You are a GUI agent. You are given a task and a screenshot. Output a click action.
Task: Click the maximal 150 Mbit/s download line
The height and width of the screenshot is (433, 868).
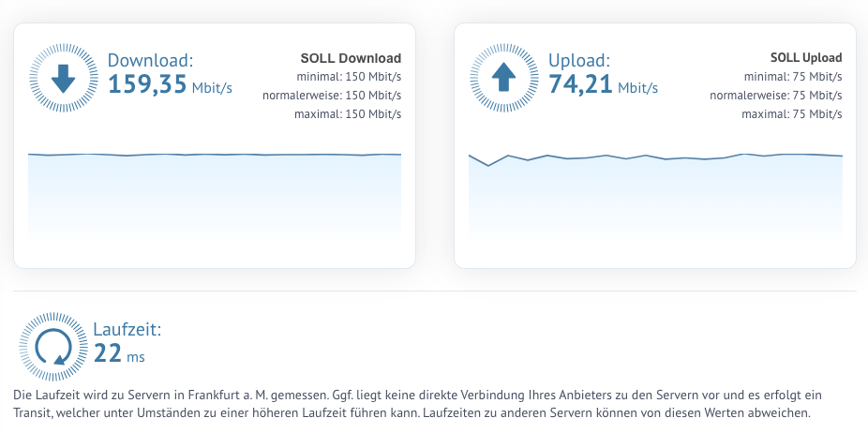[x=347, y=114]
